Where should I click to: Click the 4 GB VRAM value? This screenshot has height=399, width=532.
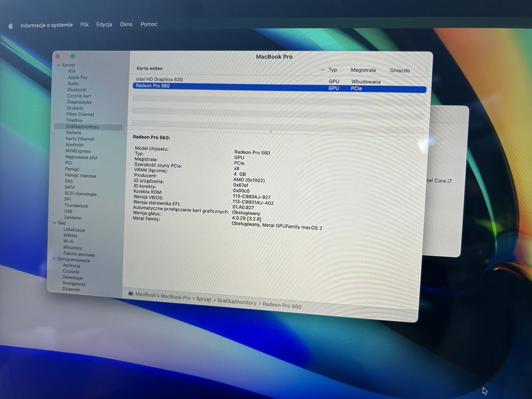(239, 174)
